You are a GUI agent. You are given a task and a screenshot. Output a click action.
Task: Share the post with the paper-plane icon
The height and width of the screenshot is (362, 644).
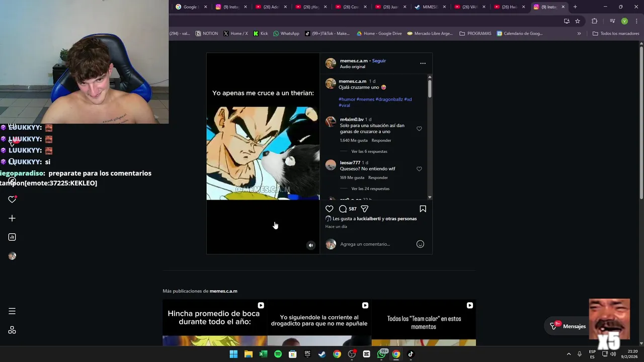tap(365, 209)
